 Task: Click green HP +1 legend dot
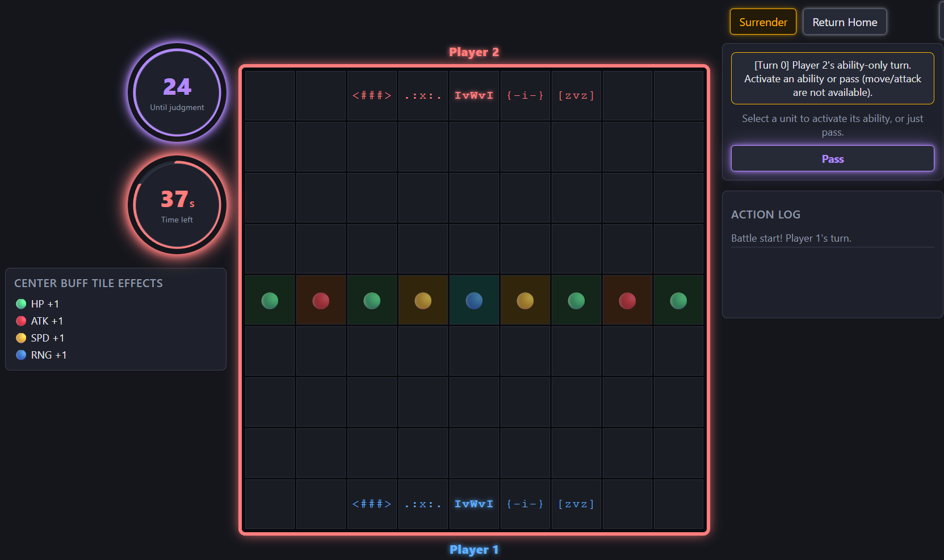[x=21, y=304]
